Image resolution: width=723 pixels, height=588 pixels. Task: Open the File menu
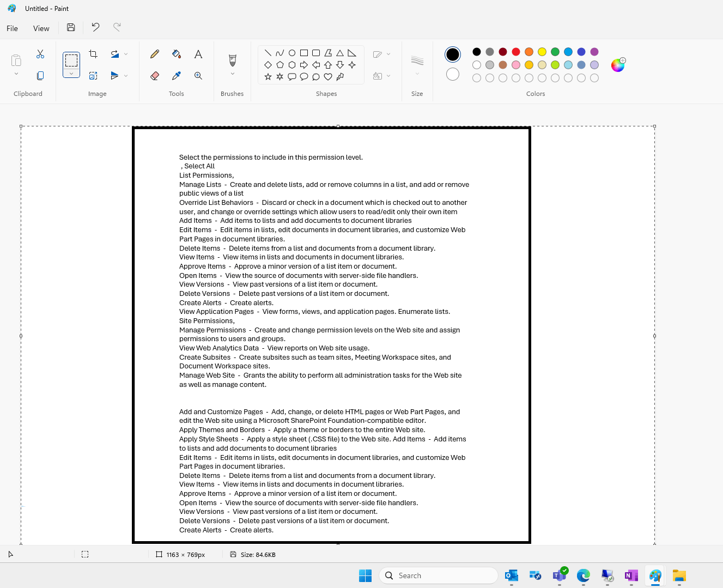tap(11, 28)
